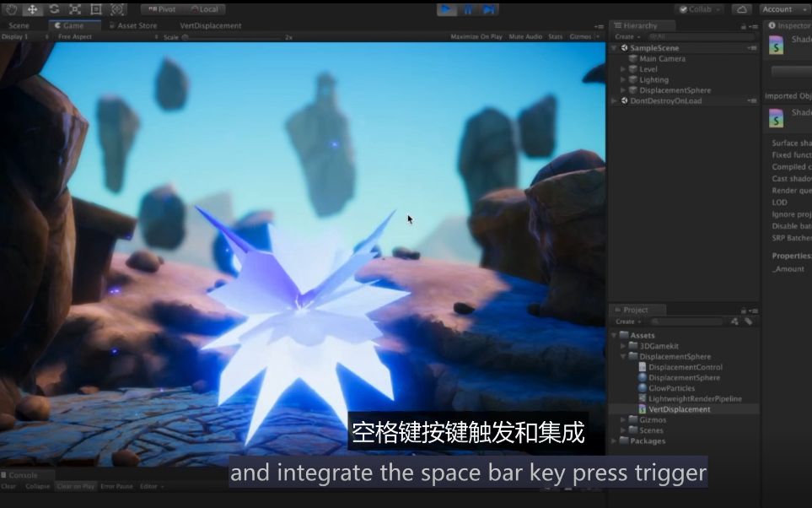Expand the Main Camera in Hierarchy

(624, 58)
